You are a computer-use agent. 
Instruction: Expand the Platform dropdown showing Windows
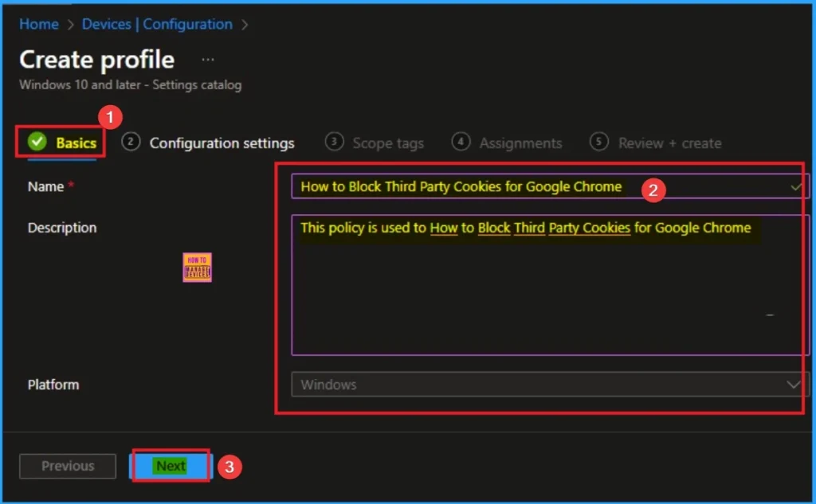(x=549, y=385)
